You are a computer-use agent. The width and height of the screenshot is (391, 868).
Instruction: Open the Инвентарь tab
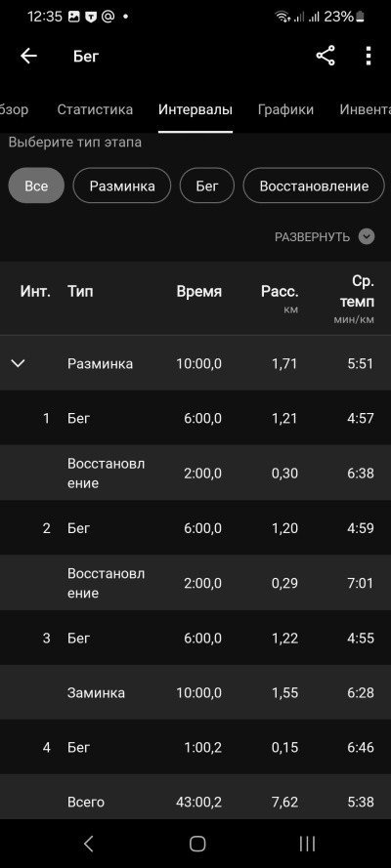pyautogui.click(x=365, y=109)
